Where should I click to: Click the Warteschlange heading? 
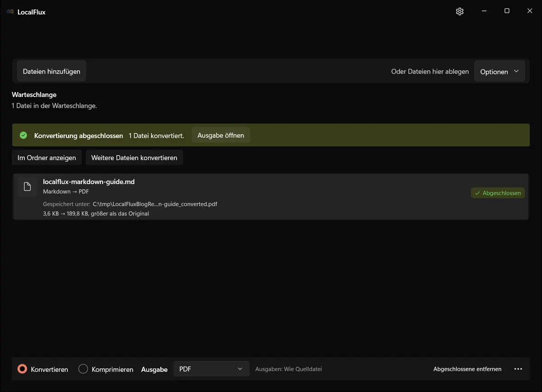pos(34,95)
